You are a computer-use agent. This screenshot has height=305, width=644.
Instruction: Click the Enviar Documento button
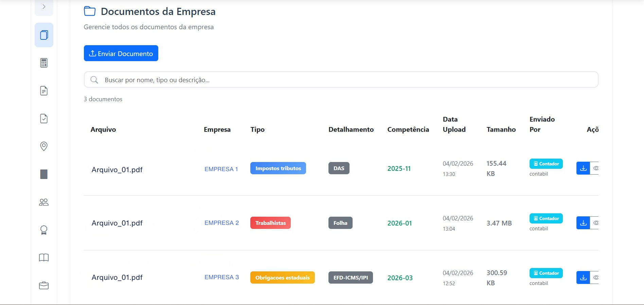(x=121, y=53)
